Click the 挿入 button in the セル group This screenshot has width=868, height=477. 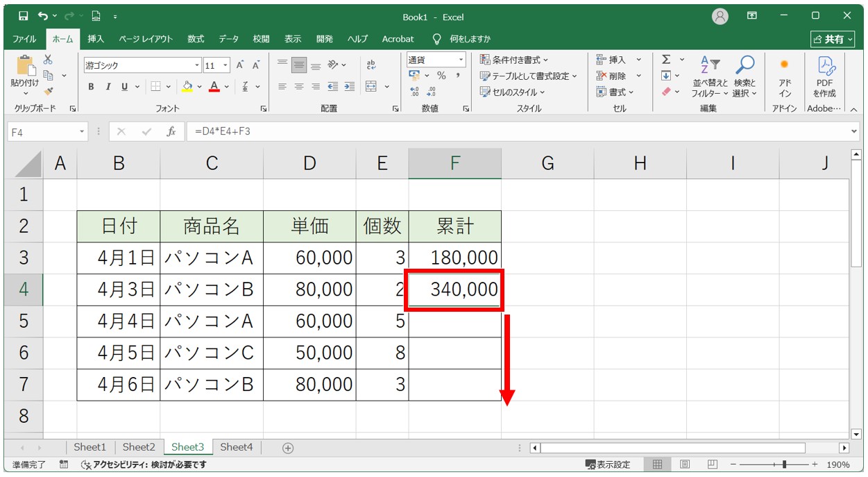619,60
